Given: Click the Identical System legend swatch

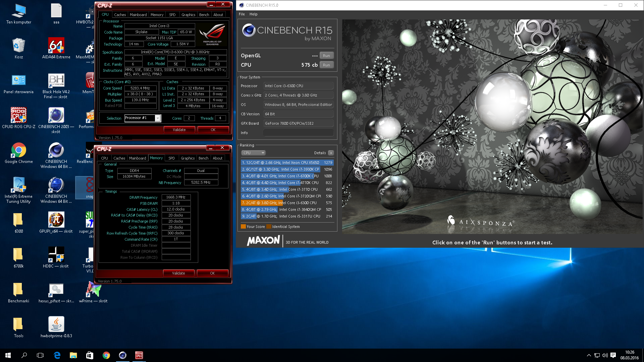Looking at the screenshot, I should point(269,227).
